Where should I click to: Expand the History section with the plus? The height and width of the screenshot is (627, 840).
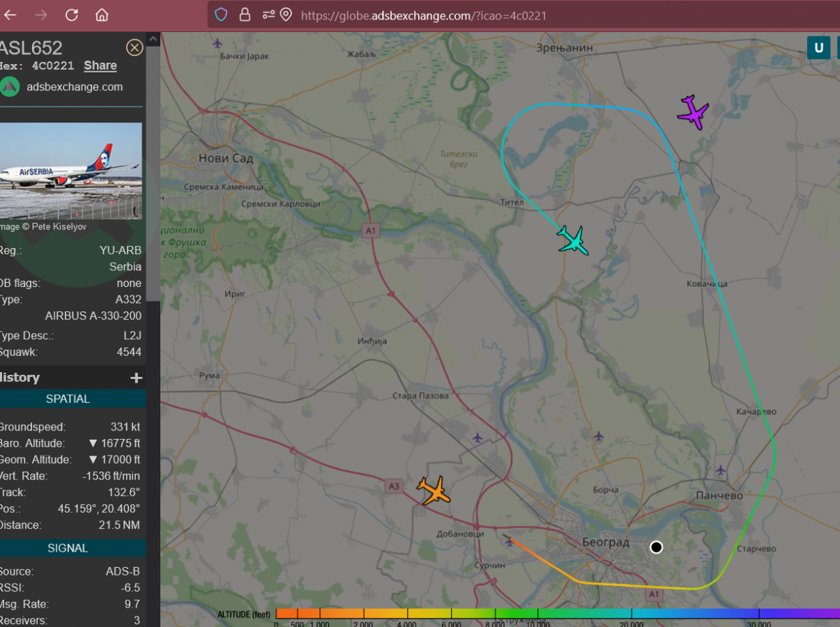click(x=136, y=378)
